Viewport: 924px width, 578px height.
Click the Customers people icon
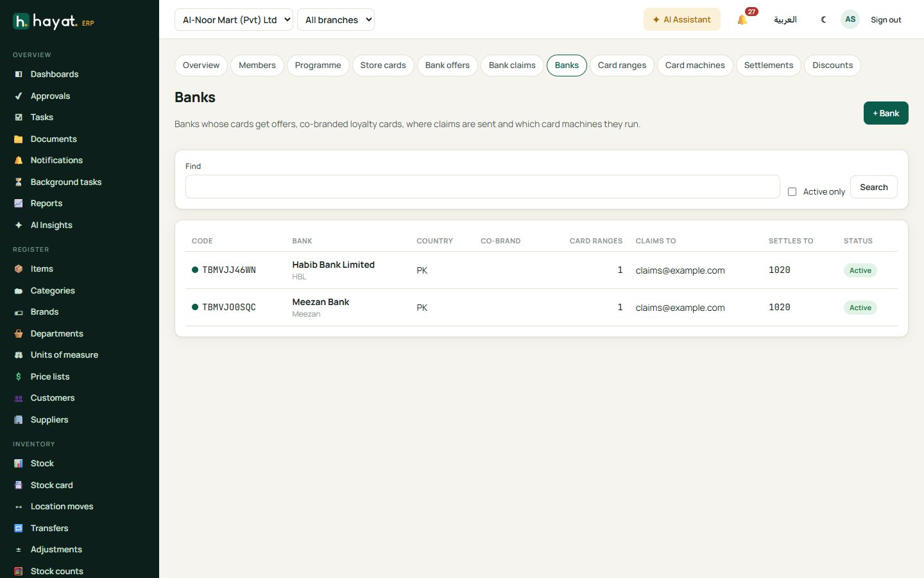pos(19,398)
